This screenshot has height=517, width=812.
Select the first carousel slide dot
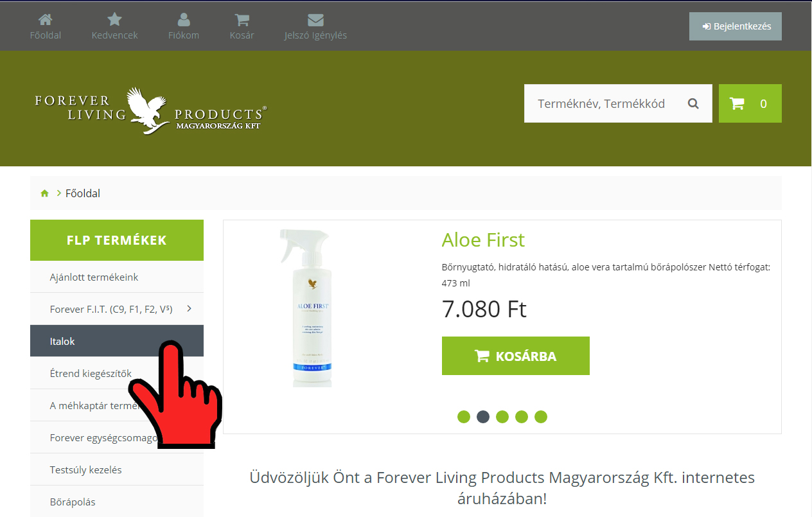[x=464, y=417]
